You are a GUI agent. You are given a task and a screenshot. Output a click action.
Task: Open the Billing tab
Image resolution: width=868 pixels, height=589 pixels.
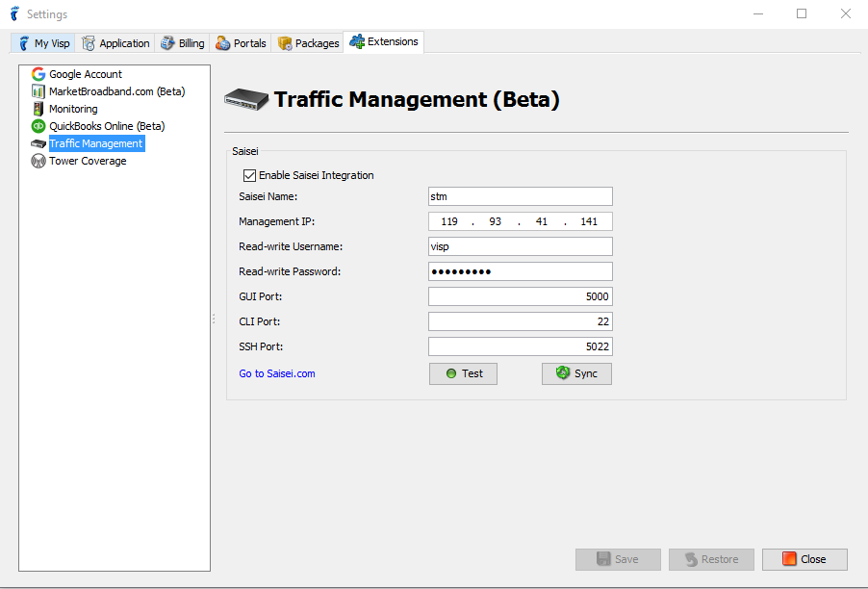[182, 42]
